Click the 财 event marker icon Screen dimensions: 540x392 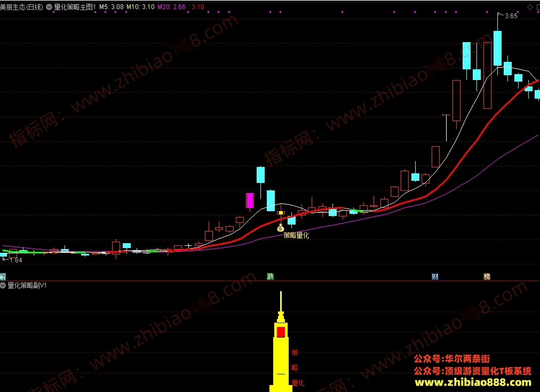(435, 276)
